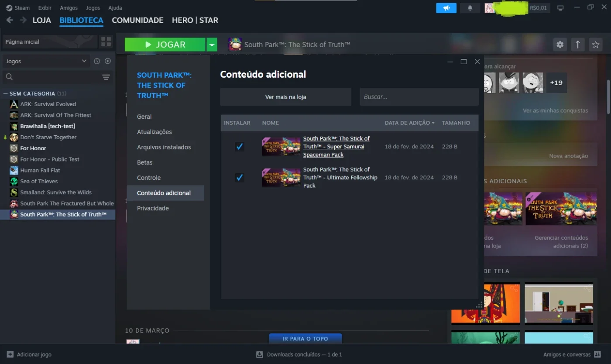Open the notifications bell
The image size is (611, 364).
tap(470, 8)
